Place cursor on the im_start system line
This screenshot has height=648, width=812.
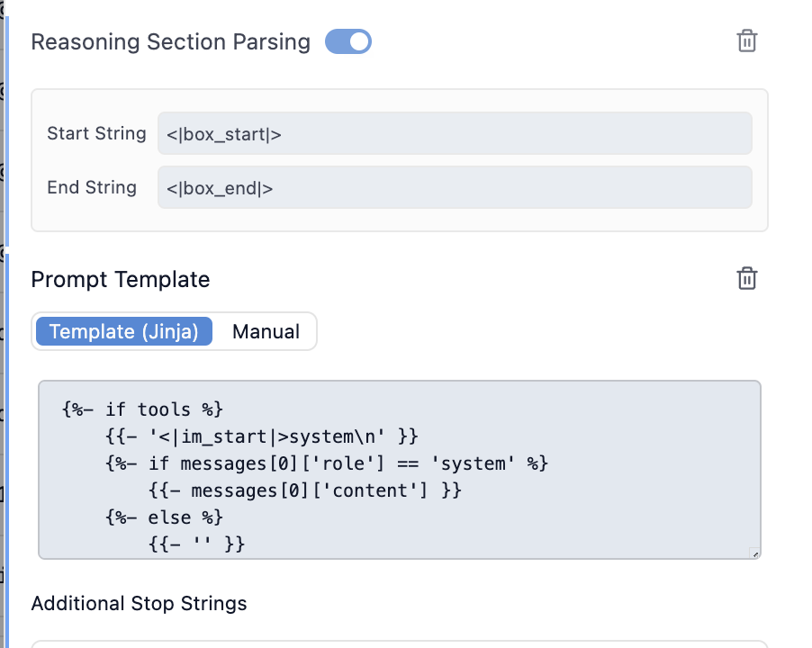(x=261, y=436)
